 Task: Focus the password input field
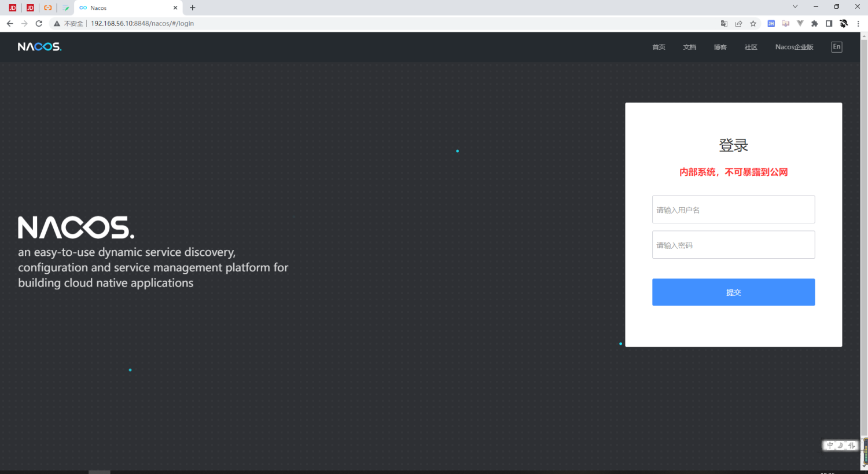click(733, 245)
